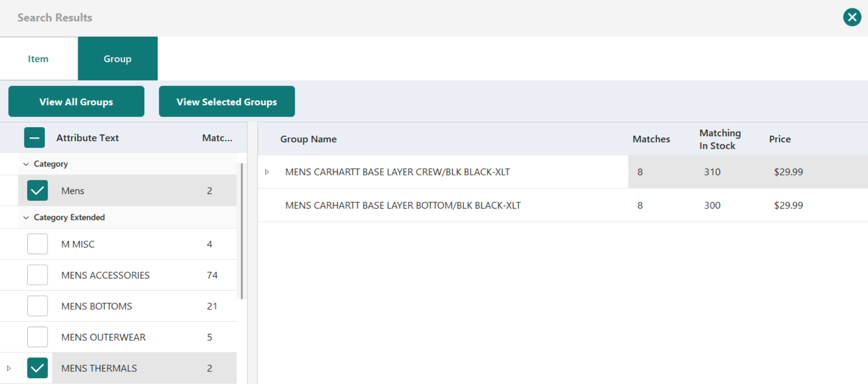Check the MENS BOTTOMS checkbox
The height and width of the screenshot is (384, 868).
[37, 306]
